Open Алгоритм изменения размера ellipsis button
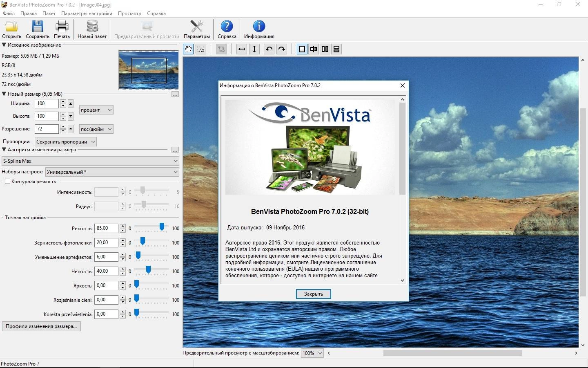This screenshot has height=368, width=588. [175, 150]
